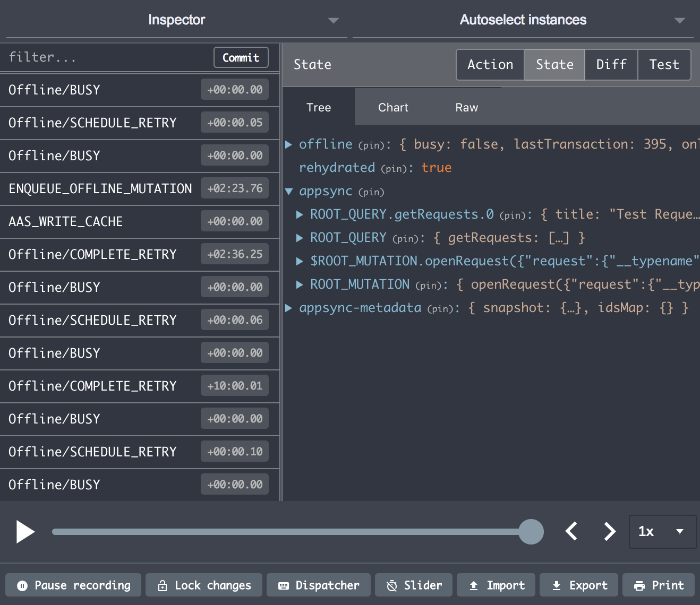700x605 pixels.
Task: Select Offline/SCHEDULE_RETRY action timed +00:00.10
Action: [x=140, y=452]
